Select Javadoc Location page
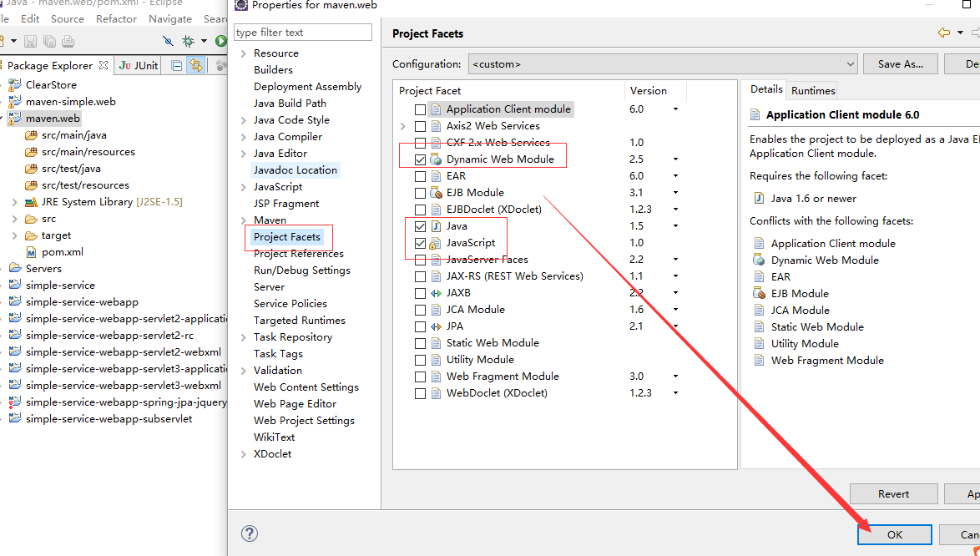The image size is (980, 556). 295,170
